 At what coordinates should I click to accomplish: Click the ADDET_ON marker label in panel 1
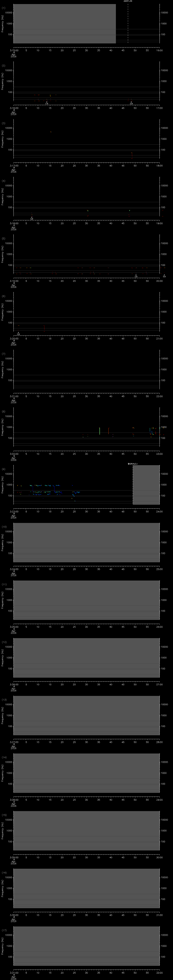point(128,2)
